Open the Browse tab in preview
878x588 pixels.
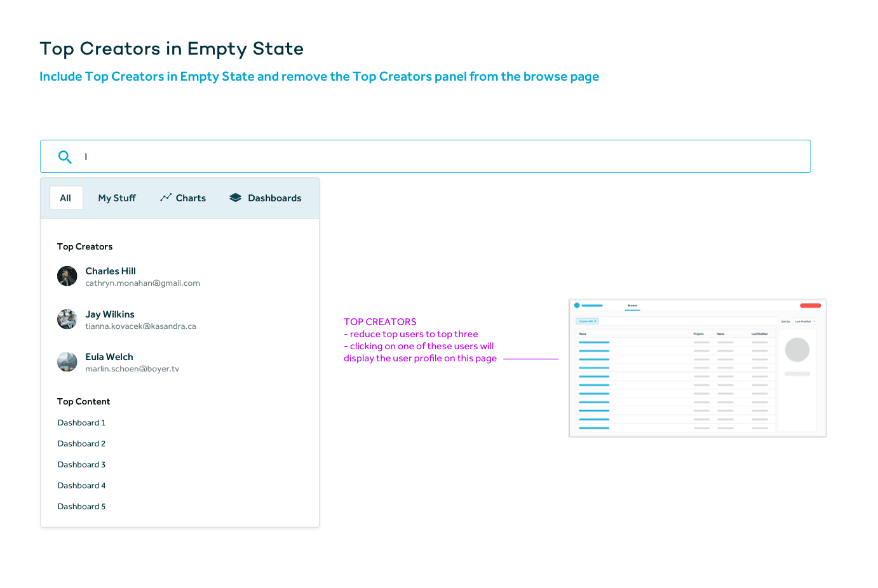tap(632, 305)
